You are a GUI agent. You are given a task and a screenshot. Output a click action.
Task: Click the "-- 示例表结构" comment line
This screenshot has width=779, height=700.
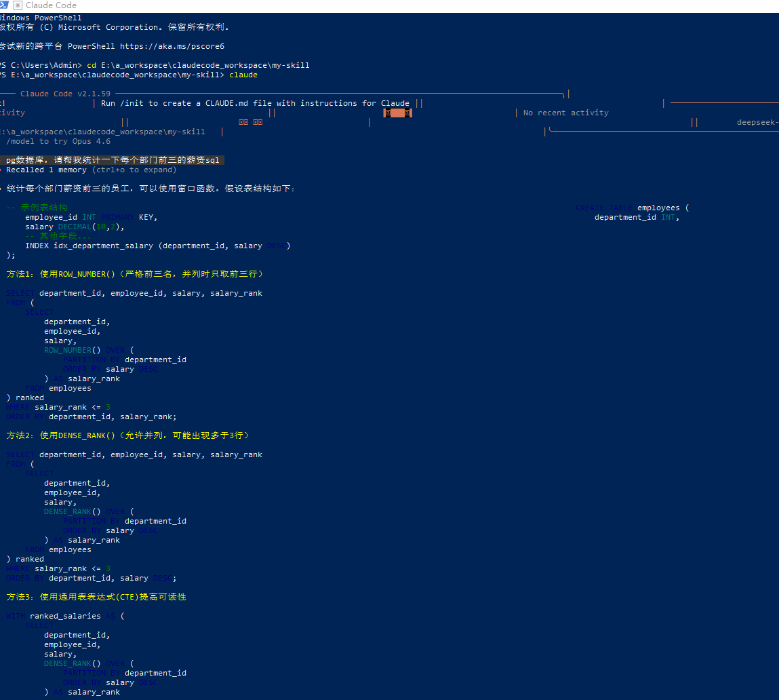coord(37,208)
